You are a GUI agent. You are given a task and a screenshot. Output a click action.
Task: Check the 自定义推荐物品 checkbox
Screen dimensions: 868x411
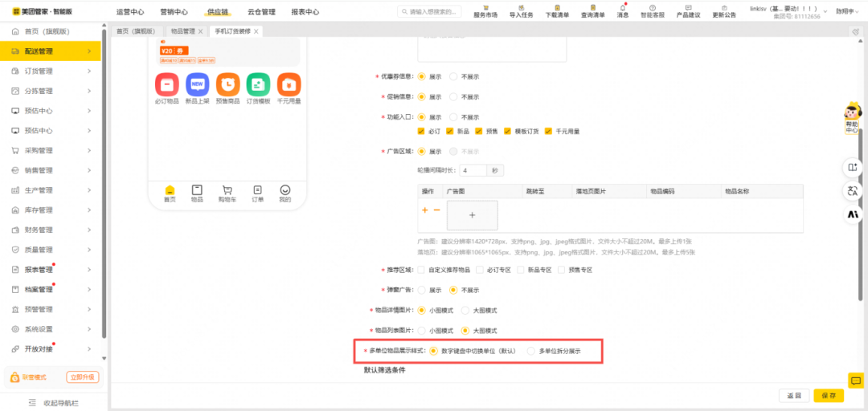point(421,270)
